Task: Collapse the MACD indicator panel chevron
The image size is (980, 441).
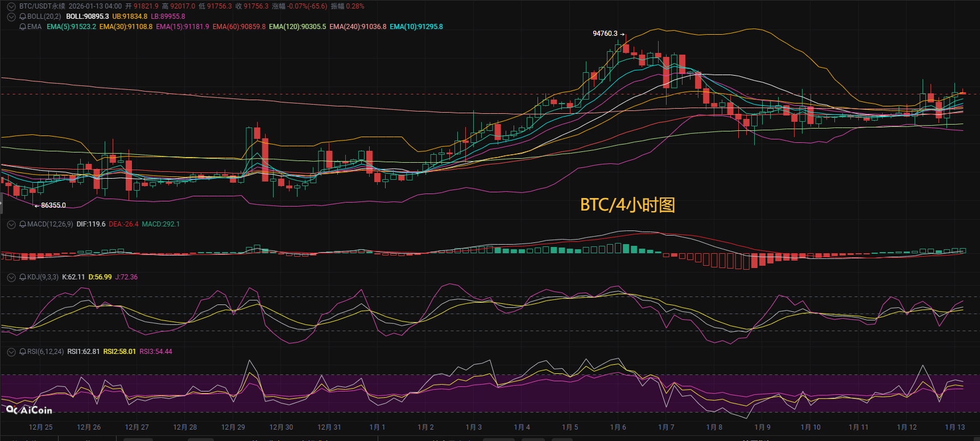Action: pyautogui.click(x=11, y=224)
